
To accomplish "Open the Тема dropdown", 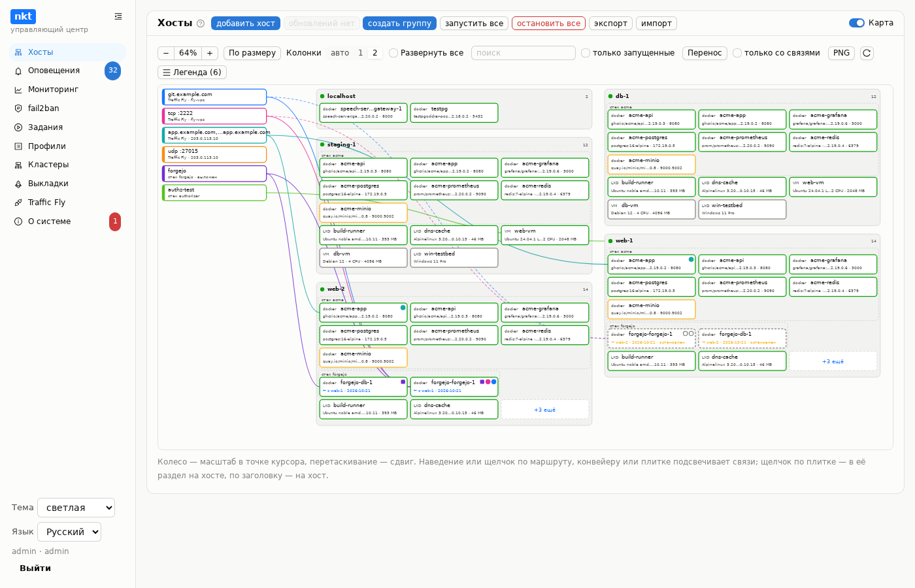I will pos(76,508).
